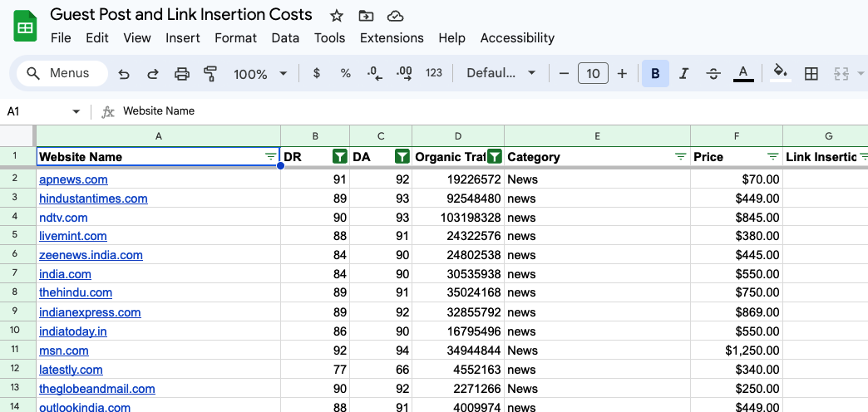
Task: Increase font size plus button
Action: coord(622,74)
